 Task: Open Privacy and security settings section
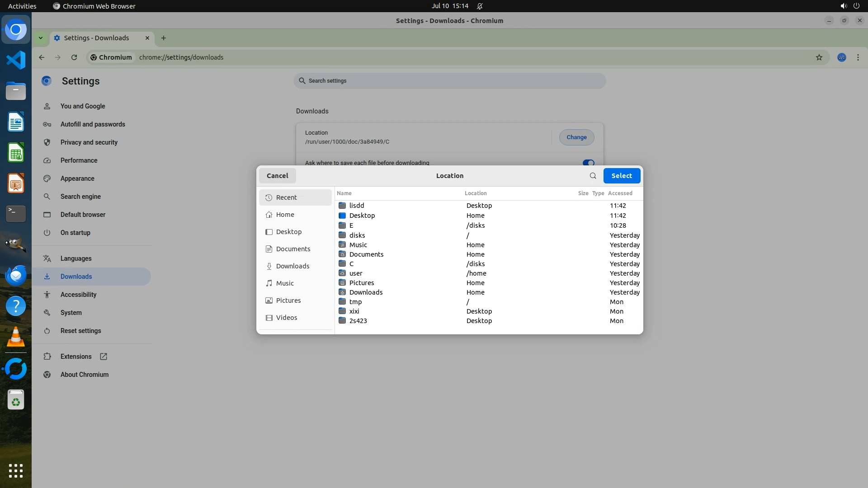point(89,142)
